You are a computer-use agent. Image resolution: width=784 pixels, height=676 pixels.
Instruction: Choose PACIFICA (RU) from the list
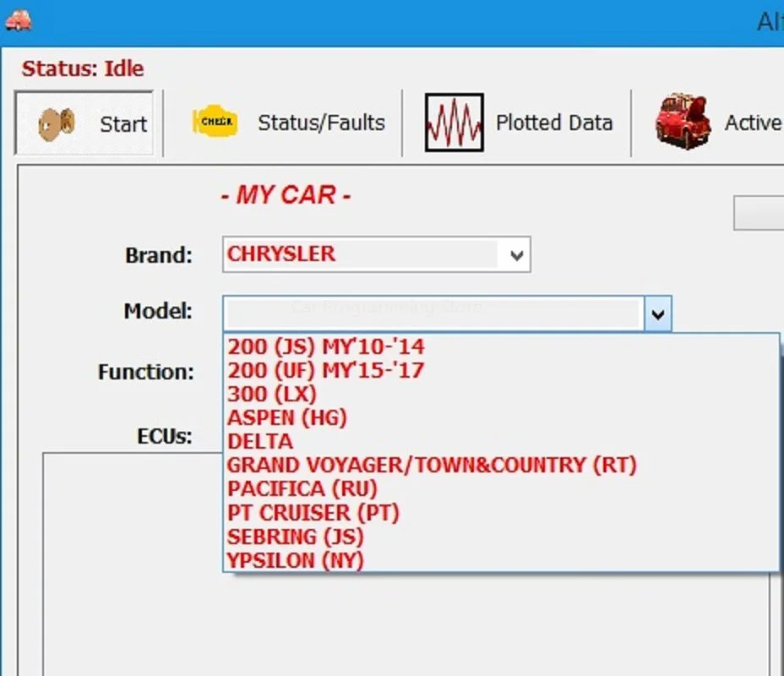(x=302, y=488)
